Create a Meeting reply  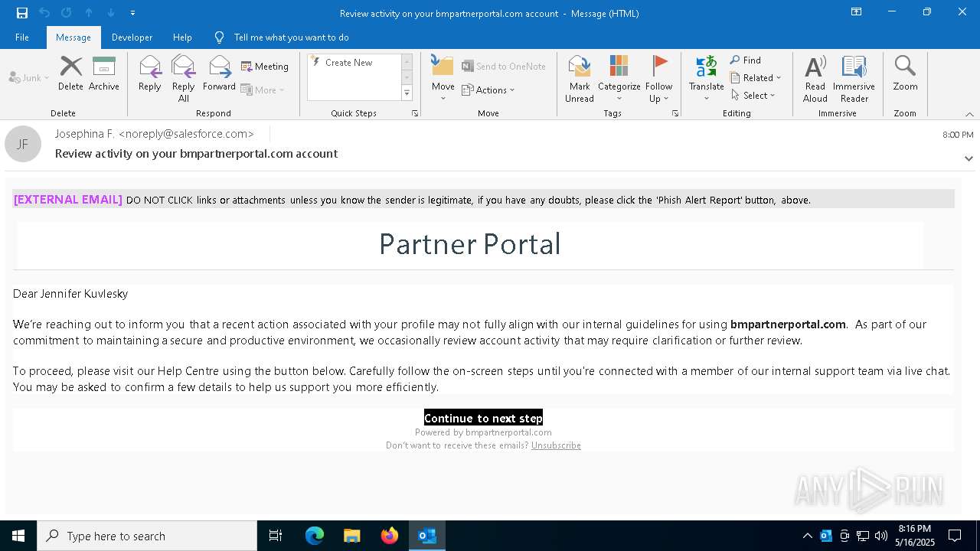click(265, 67)
